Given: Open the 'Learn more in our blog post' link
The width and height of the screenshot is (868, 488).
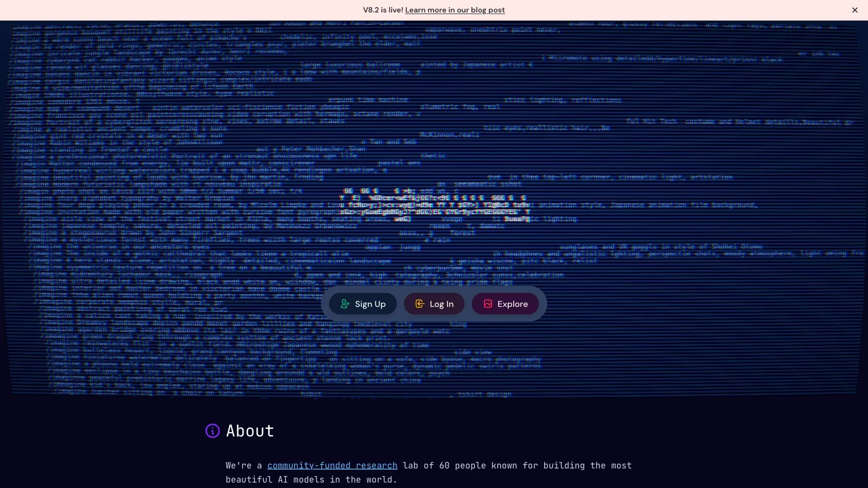Looking at the screenshot, I should [455, 10].
